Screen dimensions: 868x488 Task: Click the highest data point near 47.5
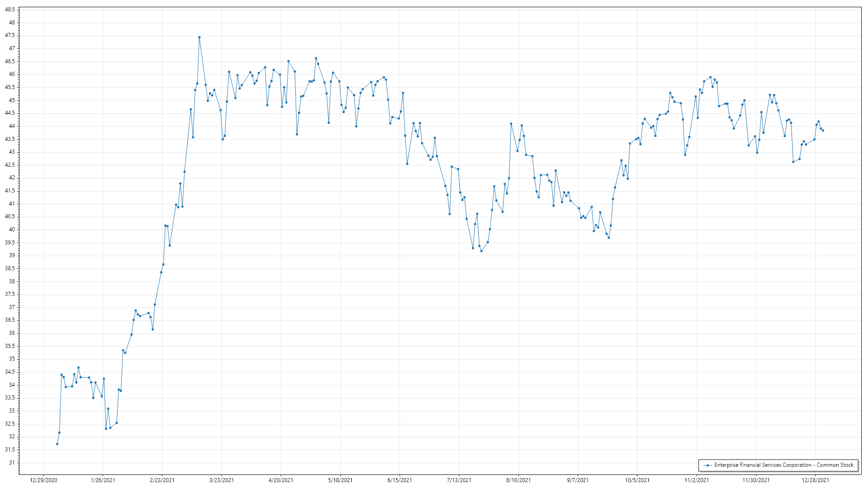[199, 38]
